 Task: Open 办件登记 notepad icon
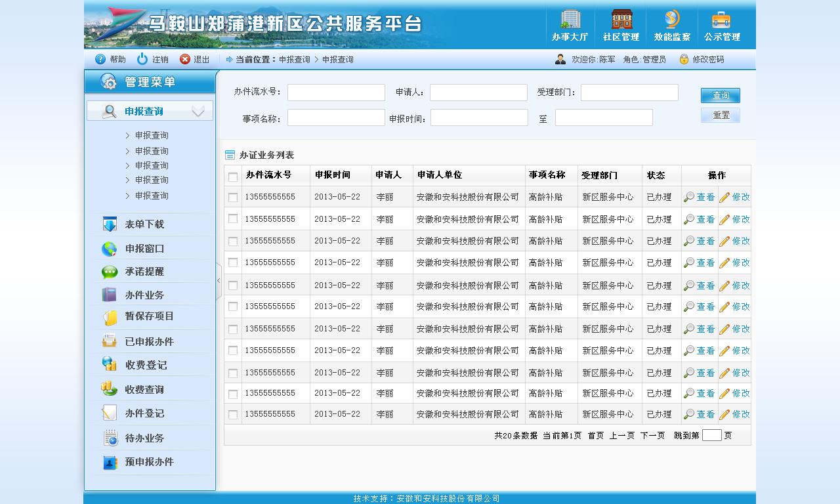[x=110, y=413]
